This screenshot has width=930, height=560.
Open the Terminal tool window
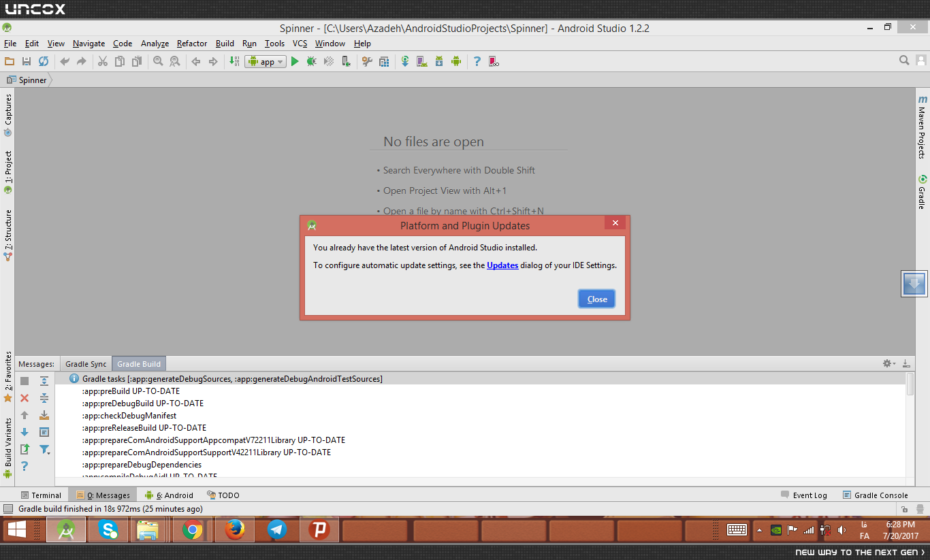41,495
